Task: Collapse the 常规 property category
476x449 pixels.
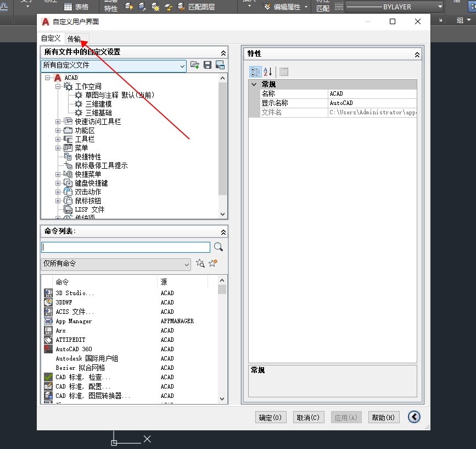Action: click(x=254, y=85)
